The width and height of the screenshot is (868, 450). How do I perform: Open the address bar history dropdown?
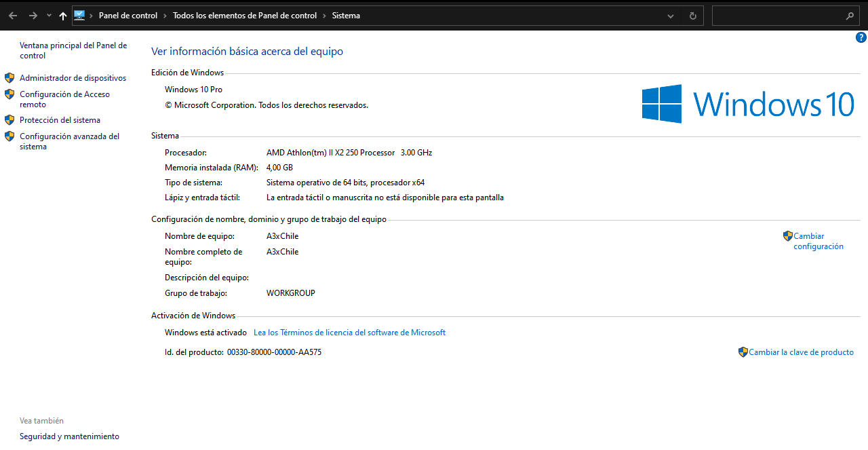pos(671,16)
